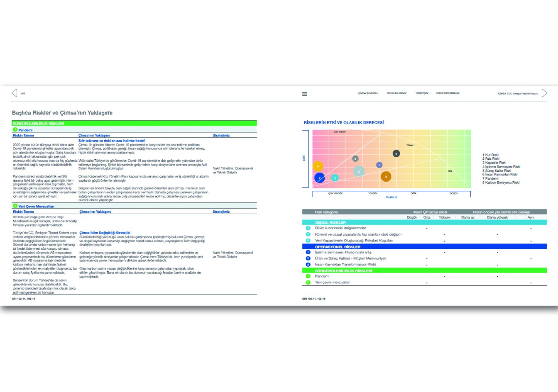This screenshot has height=392, width=558.
Task: Open the YÖNETİŞİM navigation item
Action: 422,93
